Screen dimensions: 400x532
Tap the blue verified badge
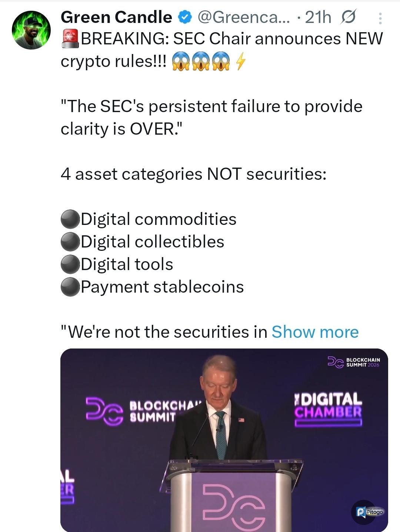(184, 17)
